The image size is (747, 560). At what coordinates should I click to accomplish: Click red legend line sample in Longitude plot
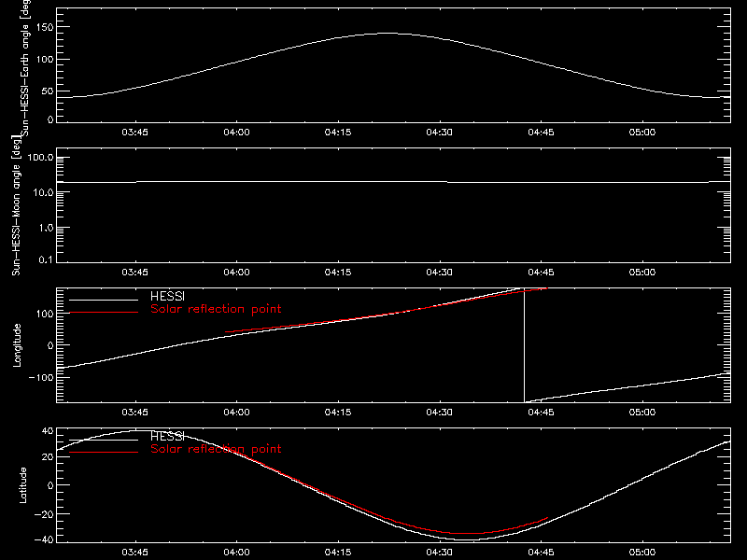tap(104, 313)
